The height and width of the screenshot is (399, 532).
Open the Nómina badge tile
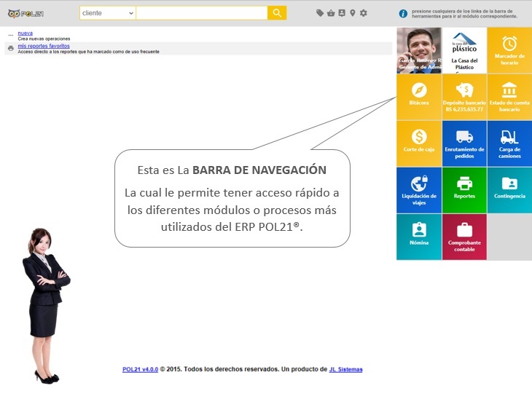419,237
